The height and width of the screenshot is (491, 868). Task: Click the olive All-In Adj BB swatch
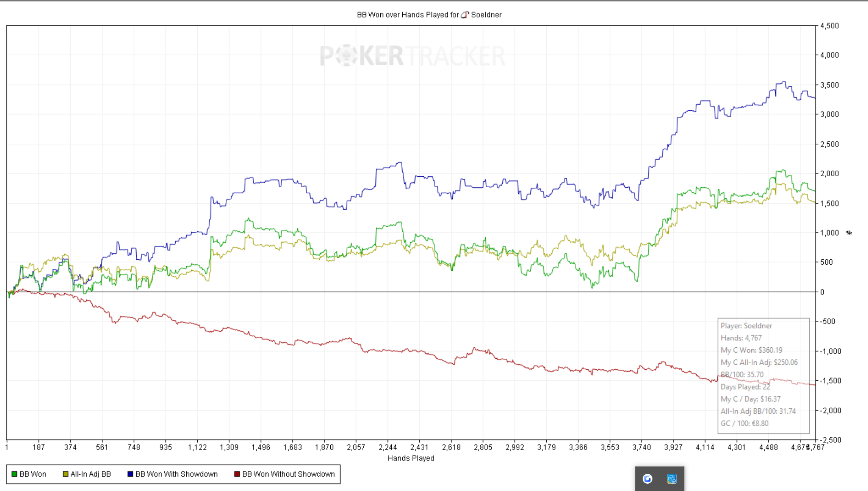(x=65, y=474)
